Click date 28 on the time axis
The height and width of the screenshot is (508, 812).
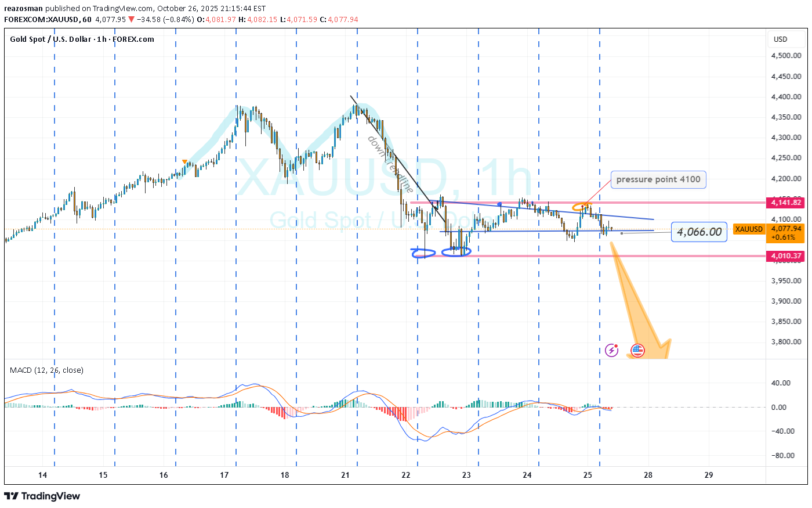[648, 475]
